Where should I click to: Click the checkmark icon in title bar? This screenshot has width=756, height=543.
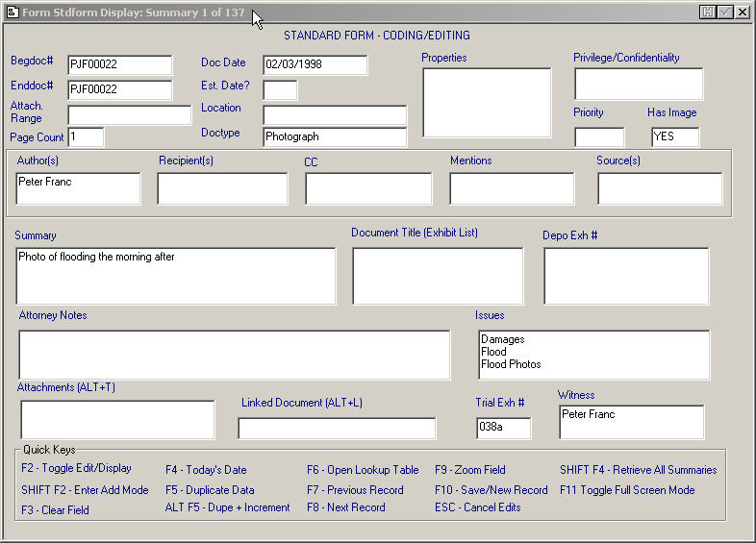point(725,12)
